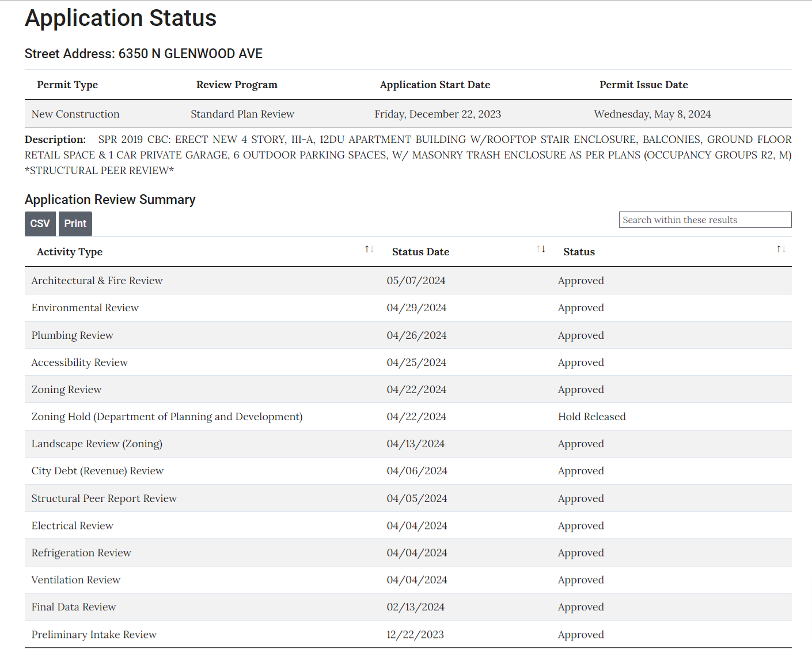Select the Structural Peer Report Review row
Screen dimensions: 812x657
tap(408, 499)
